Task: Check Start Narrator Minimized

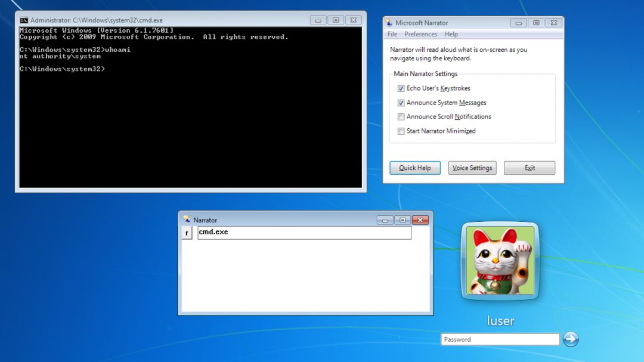Action: click(401, 131)
